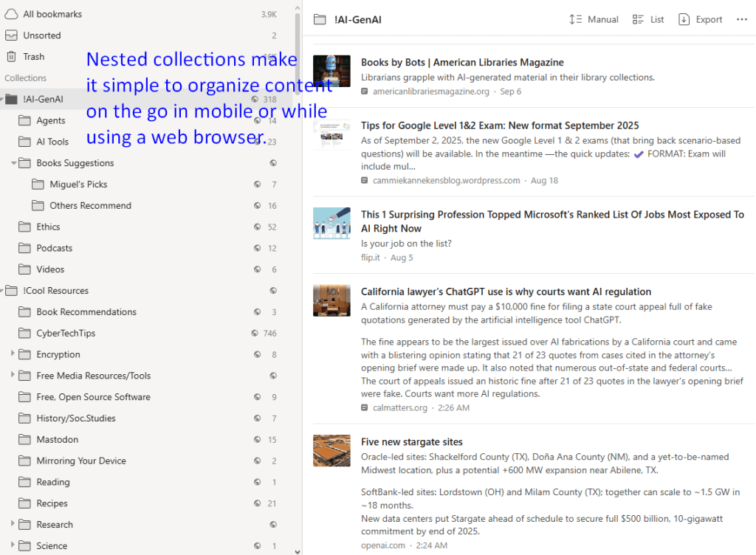Viewport: 756px width, 555px height.
Task: Open the Recipes collection
Action: 52,503
